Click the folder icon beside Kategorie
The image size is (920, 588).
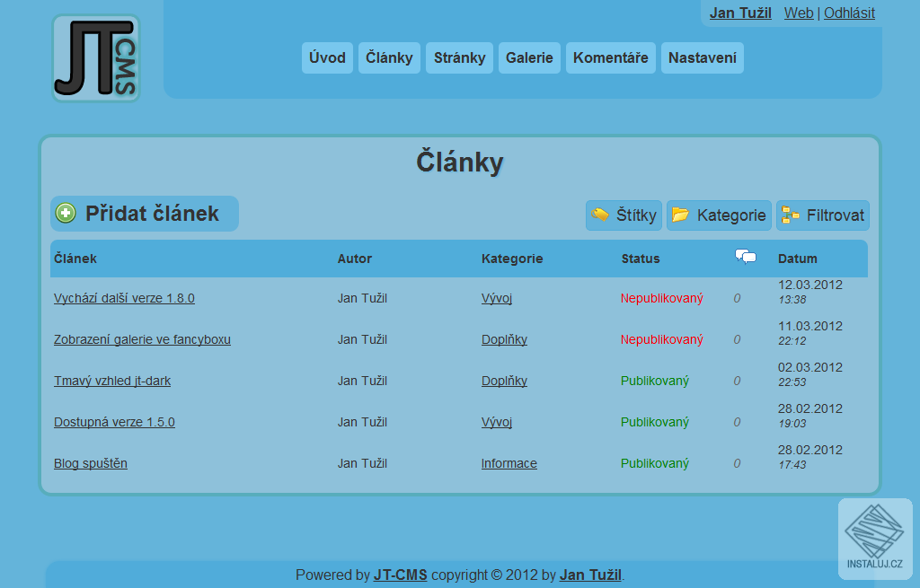tap(681, 215)
